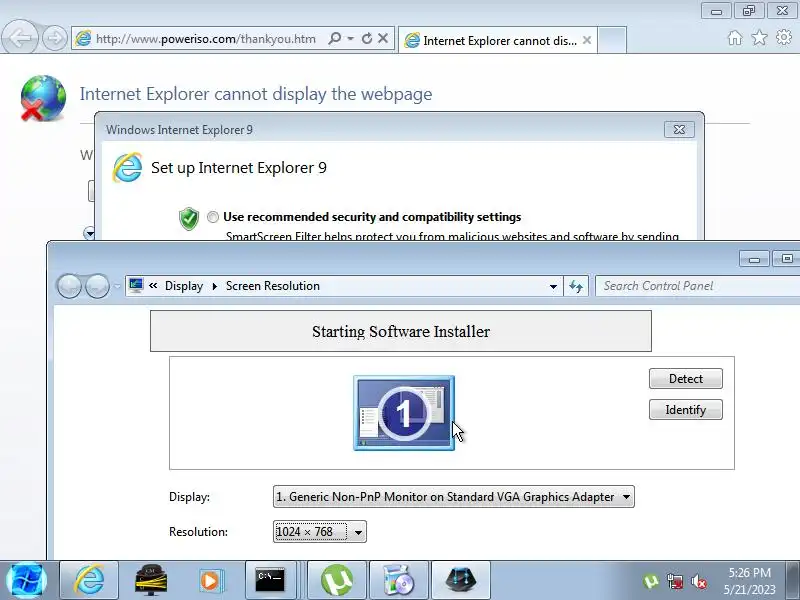
Task: Go forward in Internet Explorer
Action: (x=54, y=38)
